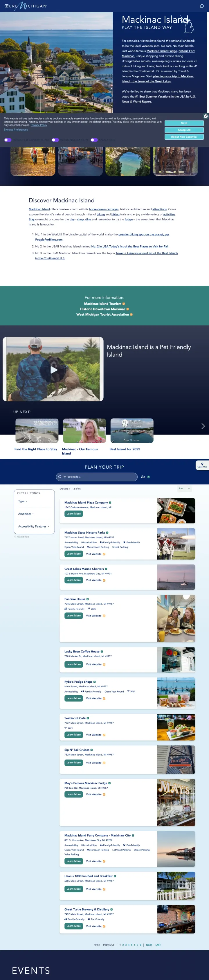Image resolution: width=209 pixels, height=980 pixels.
Task: Click the next arrow in Up Next carousel
Action: point(203,426)
